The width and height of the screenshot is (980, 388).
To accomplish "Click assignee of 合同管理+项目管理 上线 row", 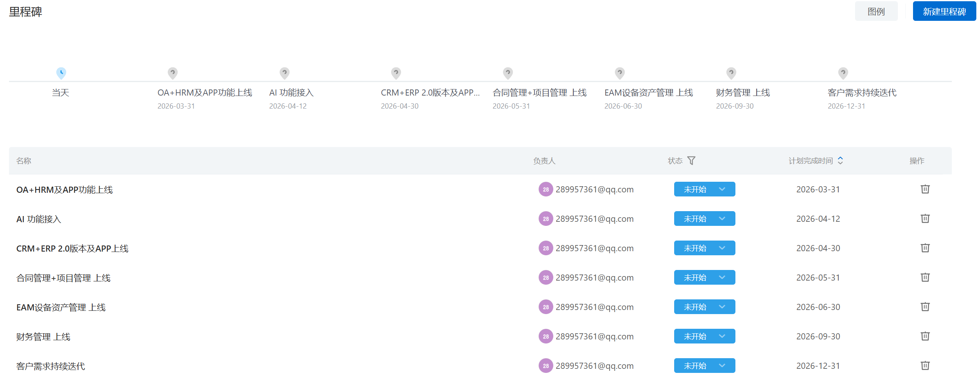I will (x=586, y=278).
